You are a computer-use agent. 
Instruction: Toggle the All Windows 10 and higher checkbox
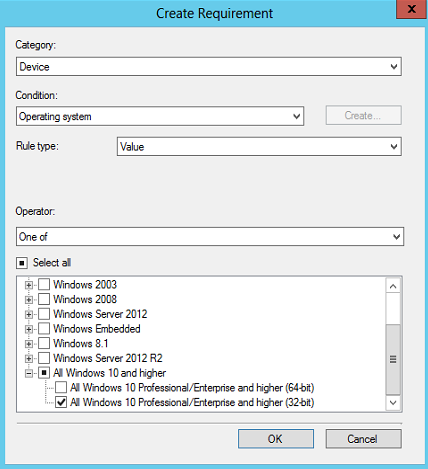point(44,373)
